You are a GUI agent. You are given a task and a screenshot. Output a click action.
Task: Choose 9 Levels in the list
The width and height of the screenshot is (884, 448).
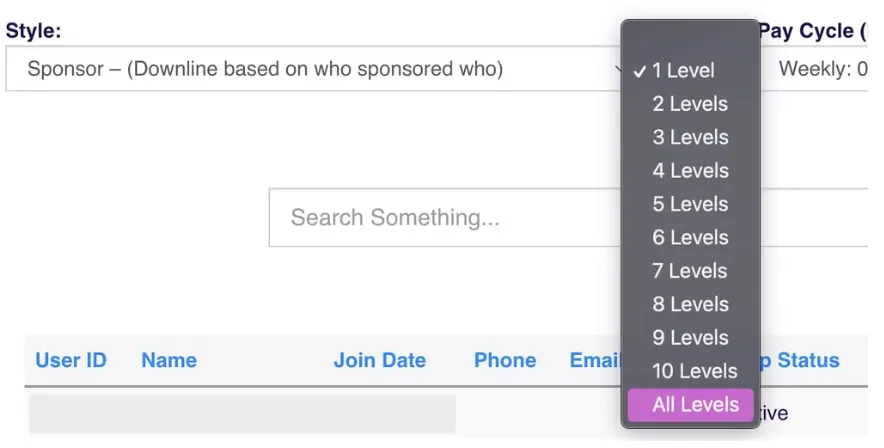point(690,337)
